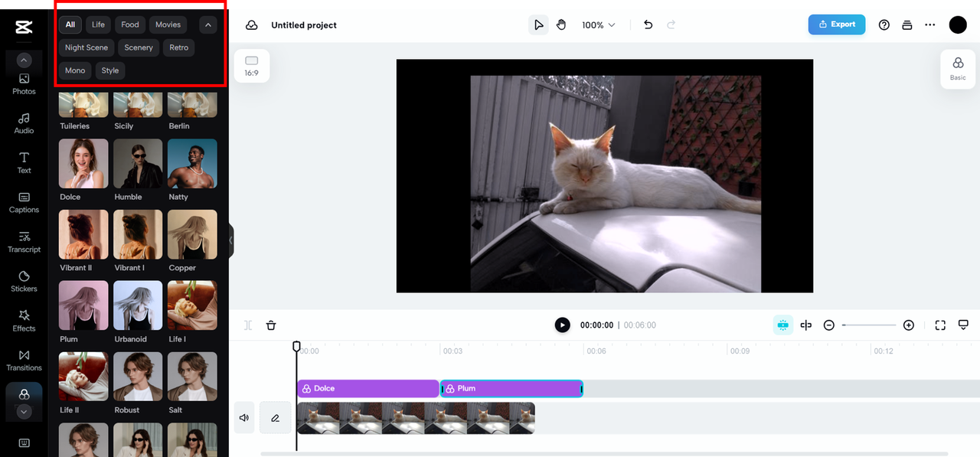Open the Transcript panel

coord(24,243)
